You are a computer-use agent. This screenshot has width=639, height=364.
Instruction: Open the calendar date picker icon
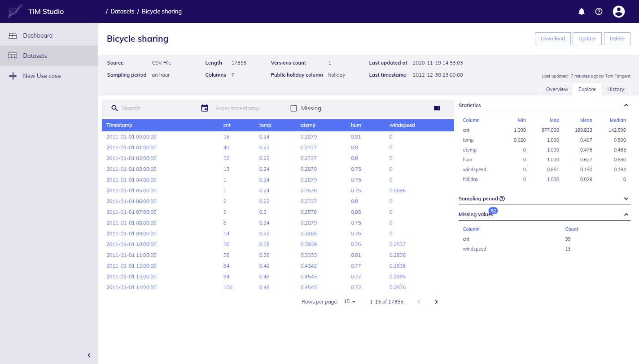pyautogui.click(x=205, y=108)
